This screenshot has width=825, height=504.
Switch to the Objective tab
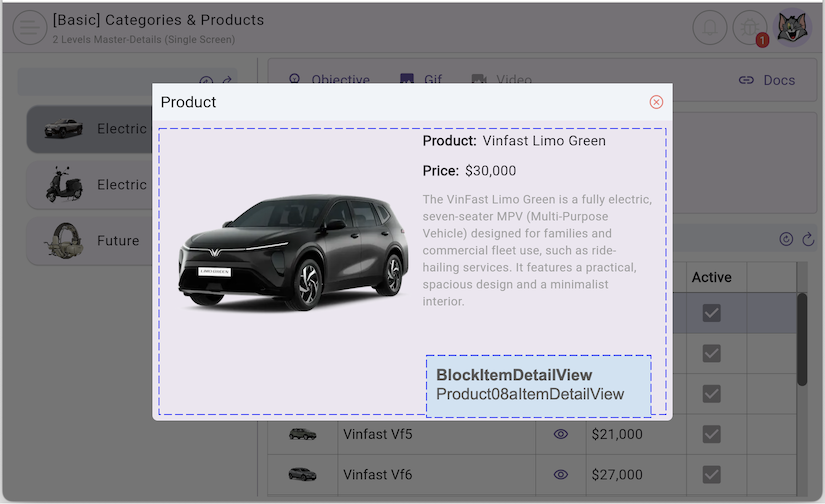tap(329, 80)
